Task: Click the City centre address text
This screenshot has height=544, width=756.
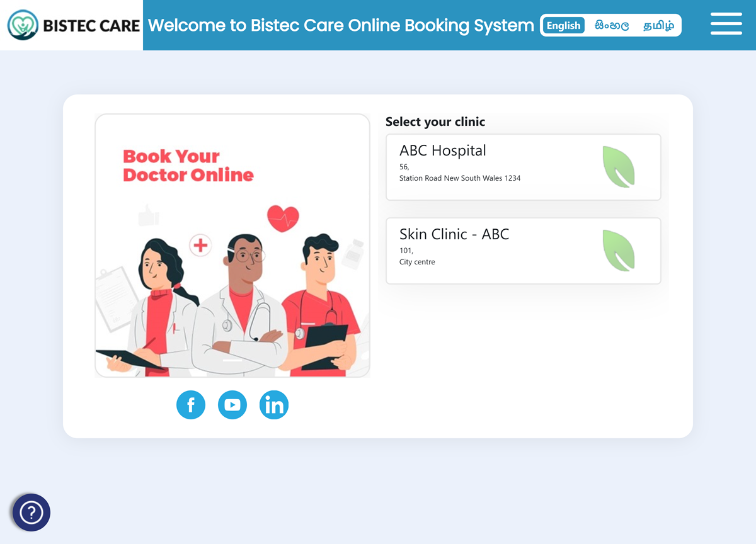Action: (417, 262)
